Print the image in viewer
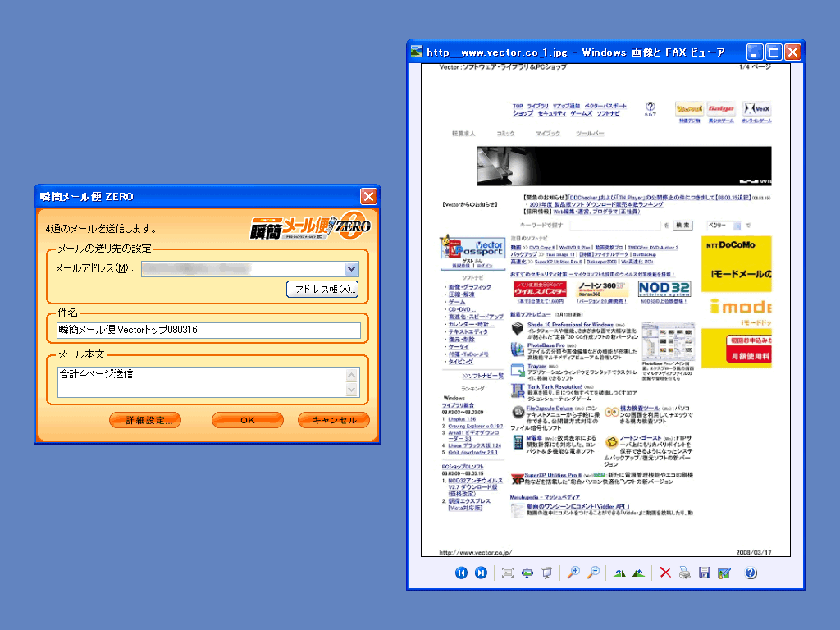The width and height of the screenshot is (840, 630). 685,573
